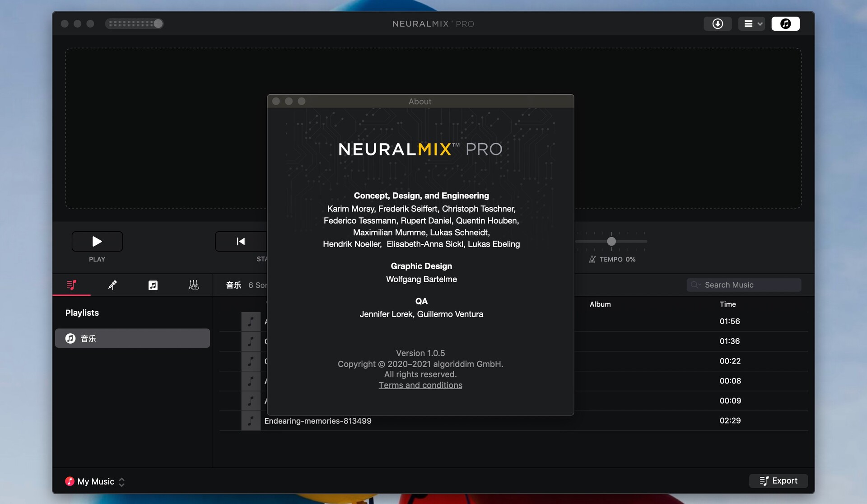Viewport: 867px width, 504px height.
Task: Click the Version 1.0.5 text
Action: (x=420, y=353)
